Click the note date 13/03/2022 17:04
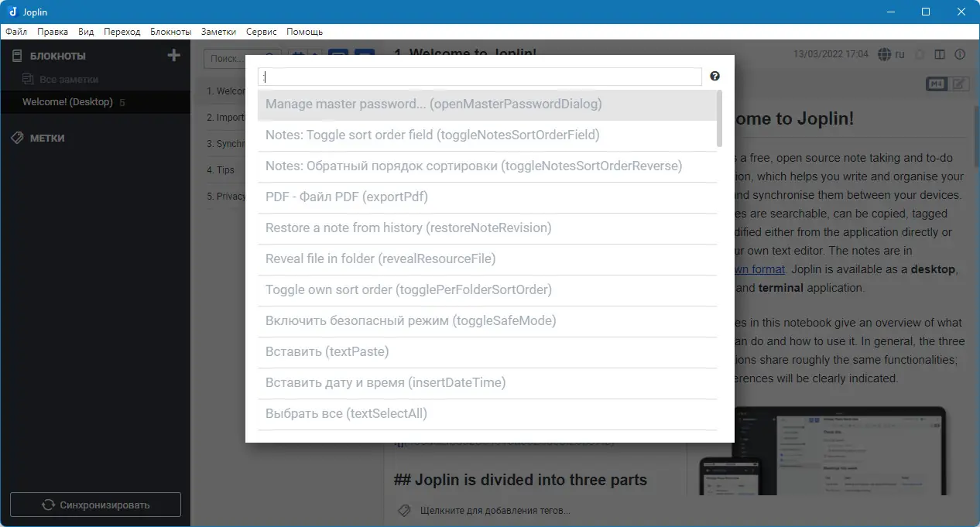980x527 pixels. (x=831, y=55)
